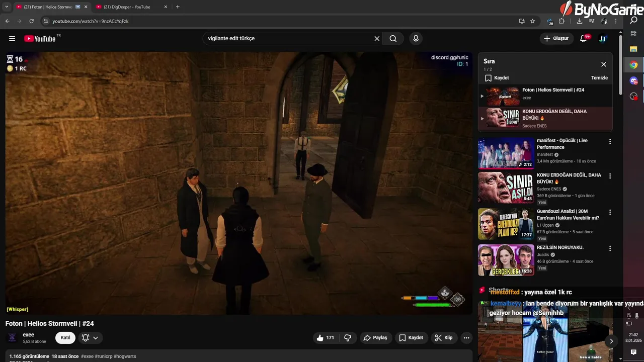The width and height of the screenshot is (644, 362).
Task: Open YouTube notifications bell
Action: pyautogui.click(x=584, y=39)
